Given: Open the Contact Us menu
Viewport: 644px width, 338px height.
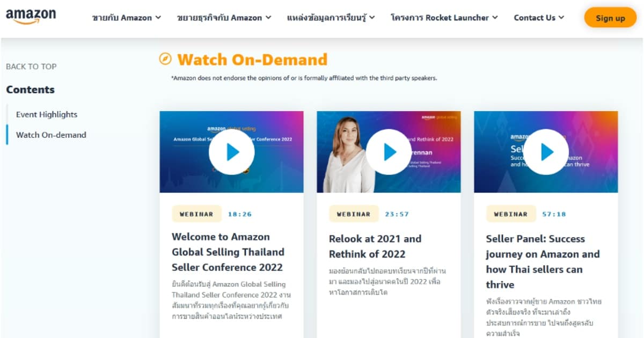Looking at the screenshot, I should click(538, 17).
